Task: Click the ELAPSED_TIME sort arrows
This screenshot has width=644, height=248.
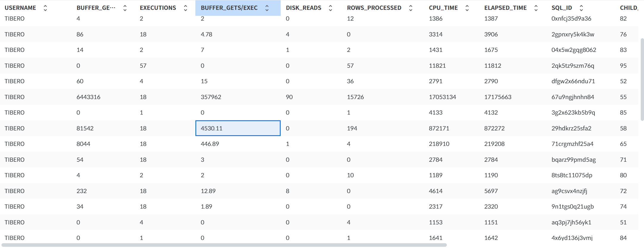Action: pos(536,8)
